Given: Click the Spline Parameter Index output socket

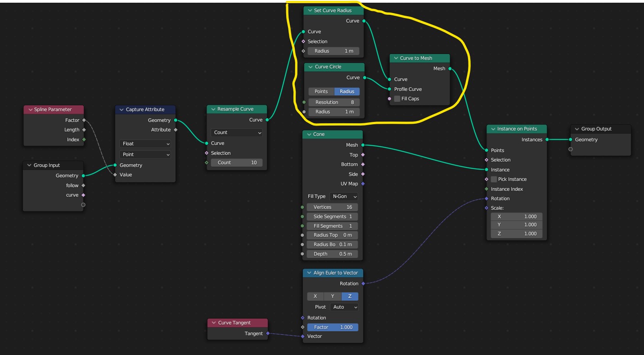Looking at the screenshot, I should click(x=84, y=139).
